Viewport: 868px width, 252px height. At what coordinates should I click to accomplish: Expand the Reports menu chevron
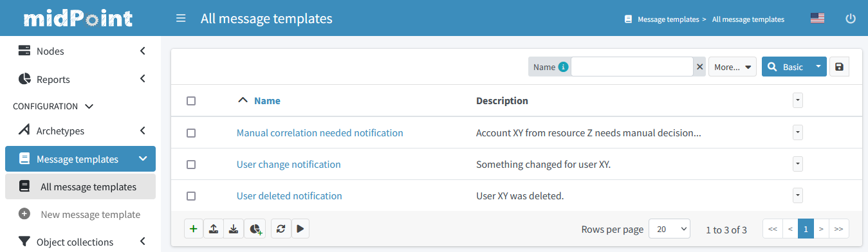coord(142,79)
